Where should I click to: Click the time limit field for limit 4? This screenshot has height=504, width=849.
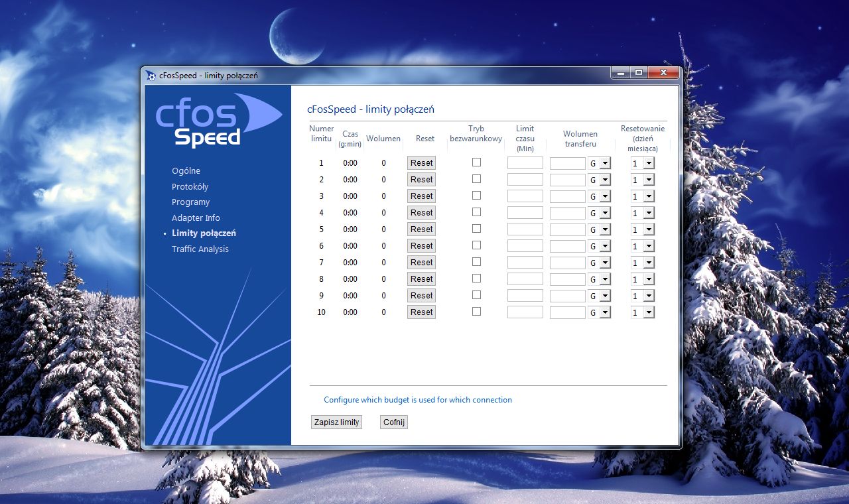click(x=525, y=213)
